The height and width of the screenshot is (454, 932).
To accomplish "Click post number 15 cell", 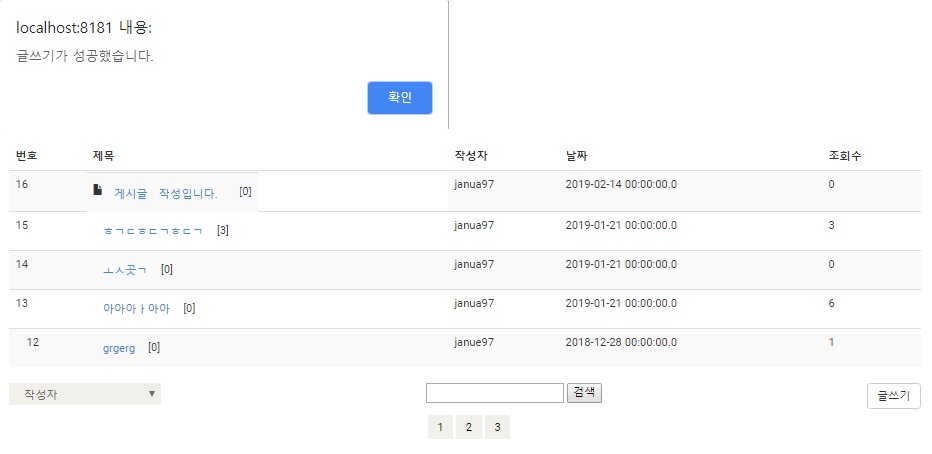I will 22,225.
